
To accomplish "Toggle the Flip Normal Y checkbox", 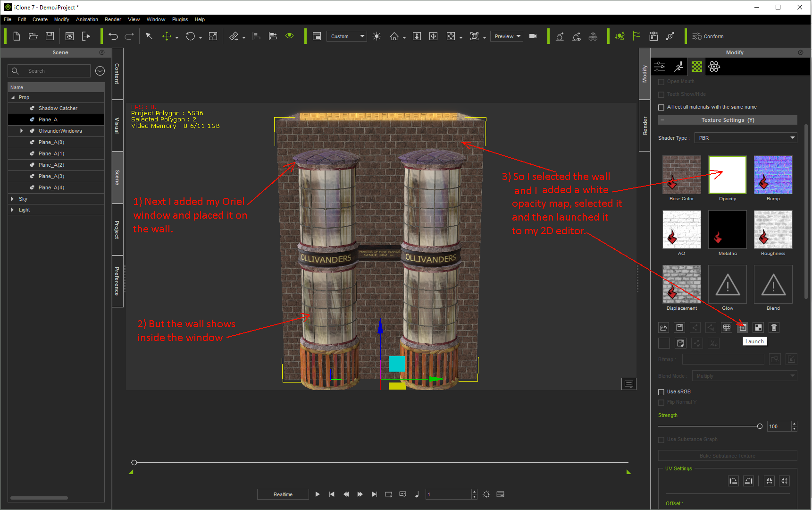I will point(661,402).
